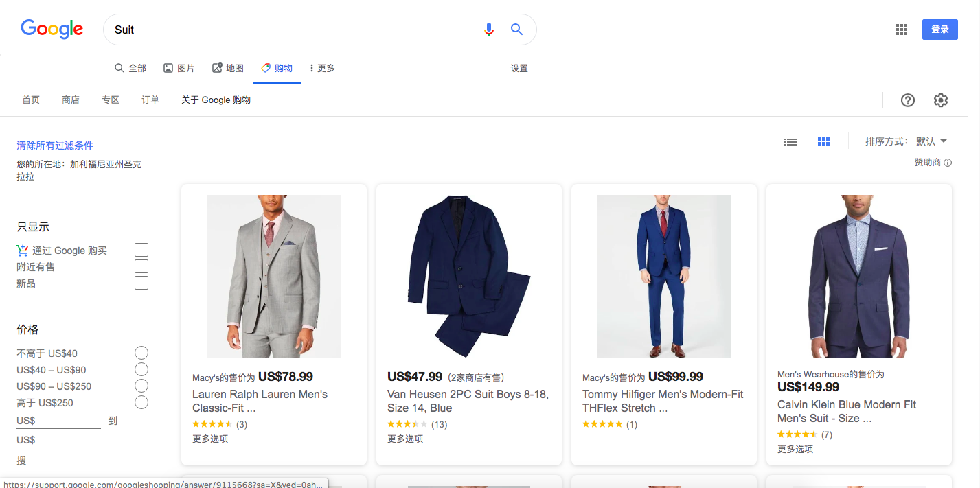Click the US$78.99 Macy's price
980x488 pixels.
[286, 377]
